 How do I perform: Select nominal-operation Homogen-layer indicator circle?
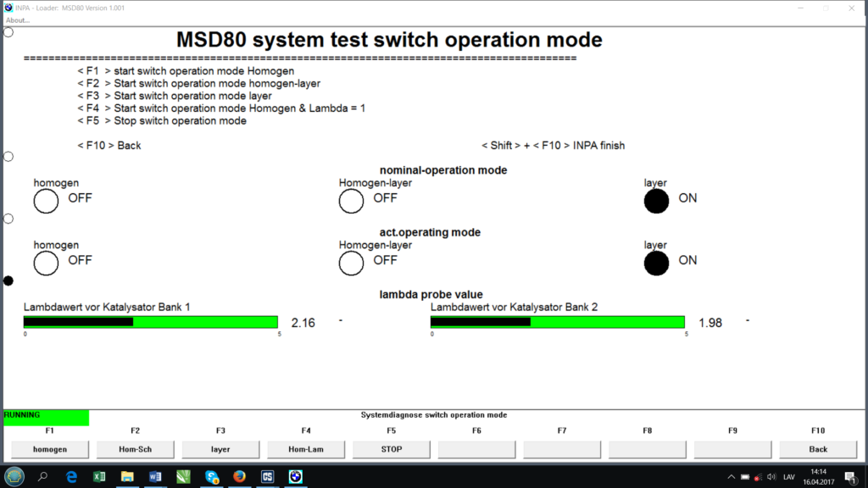[351, 201]
